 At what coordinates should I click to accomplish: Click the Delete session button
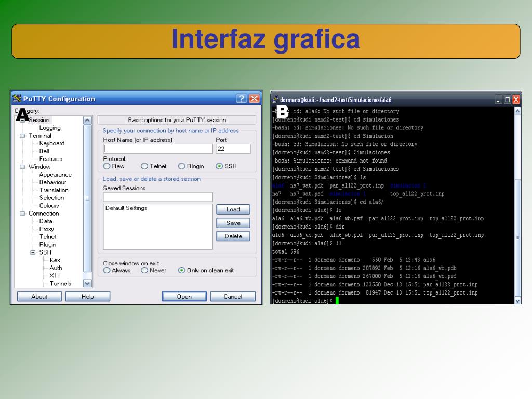coord(233,236)
